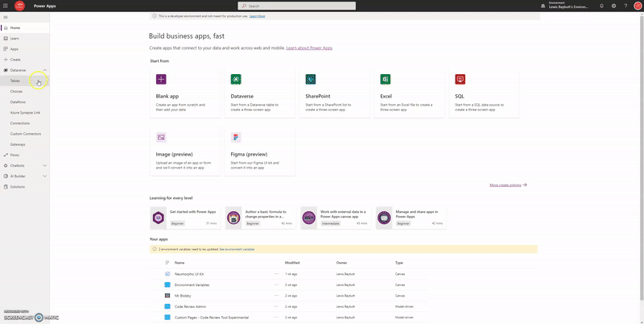Go to Home in the sidebar
This screenshot has height=324, width=644.
coord(25,27)
